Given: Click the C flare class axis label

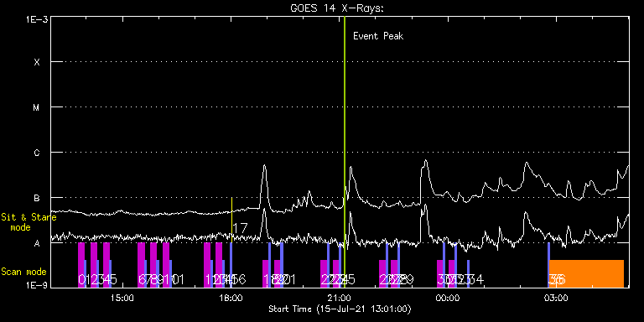Looking at the screenshot, I should tap(37, 153).
